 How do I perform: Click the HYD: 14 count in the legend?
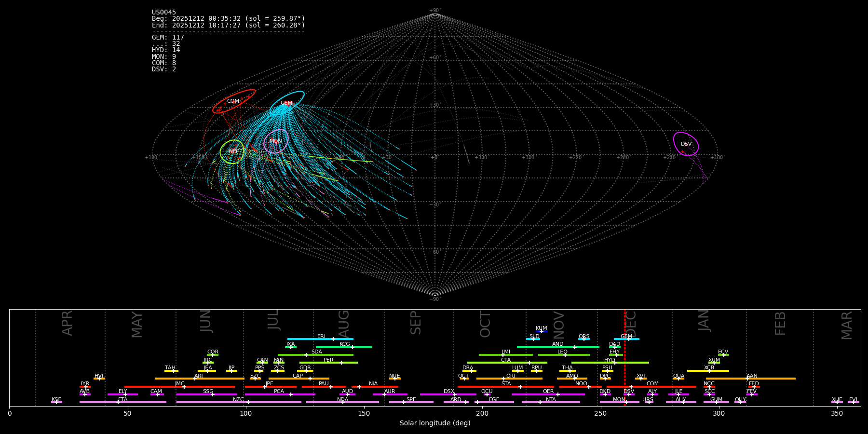(166, 50)
